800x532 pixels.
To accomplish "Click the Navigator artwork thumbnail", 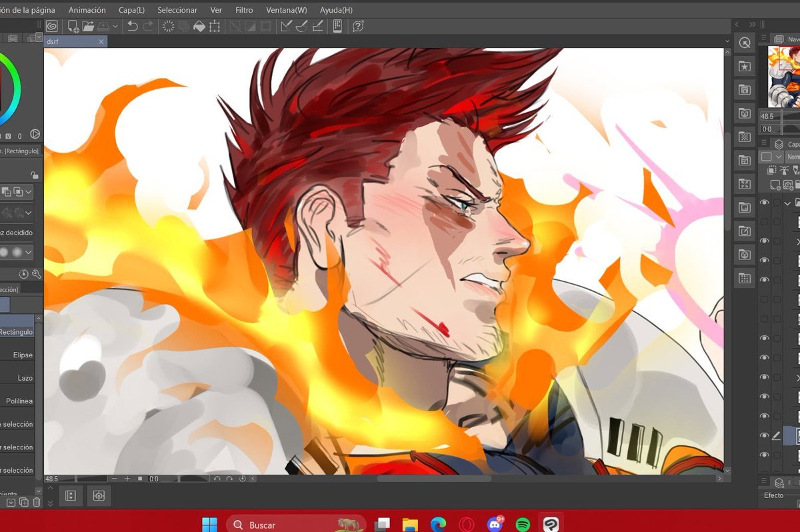I will (x=784, y=76).
